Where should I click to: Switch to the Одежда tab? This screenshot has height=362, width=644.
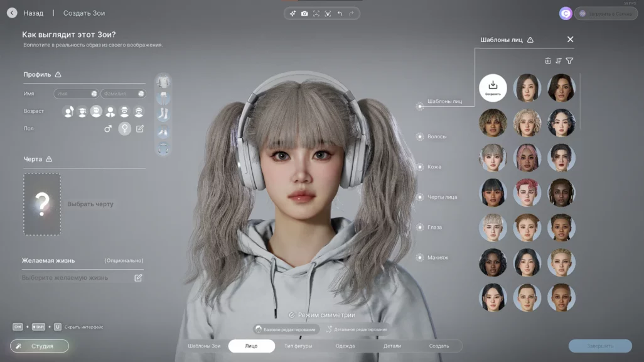tap(345, 346)
